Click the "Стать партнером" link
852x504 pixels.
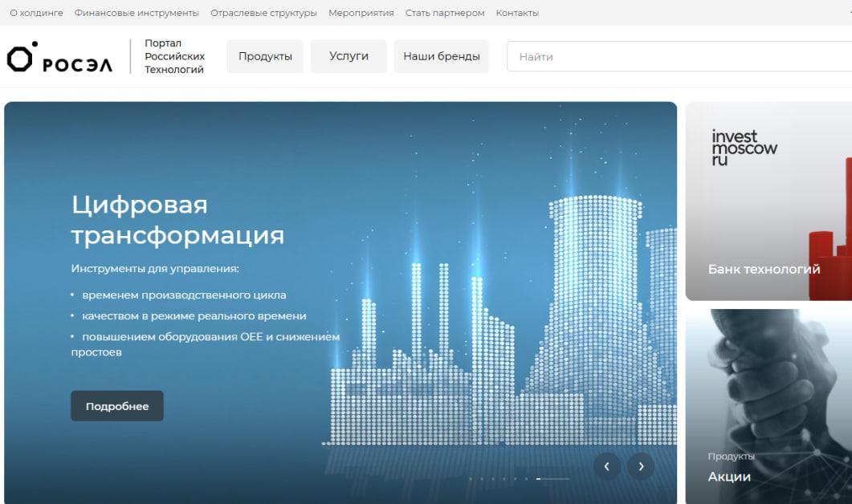pyautogui.click(x=445, y=12)
